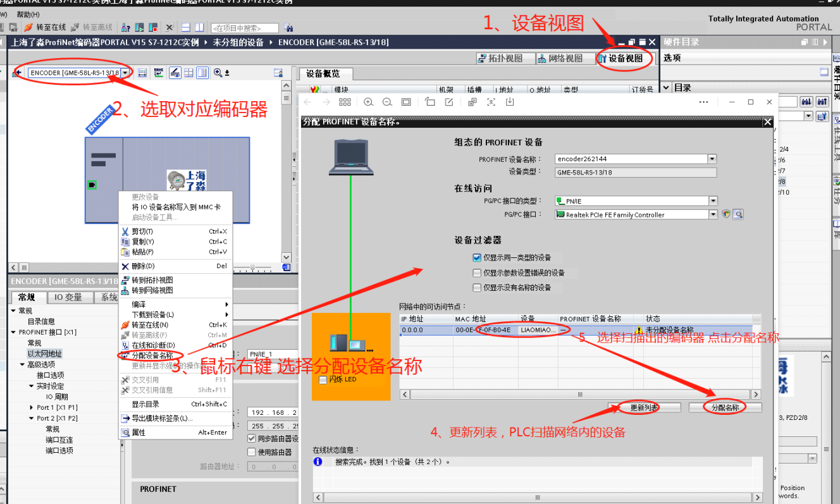Toggle only show devices of same type checkbox
This screenshot has width=840, height=504.
(x=477, y=257)
